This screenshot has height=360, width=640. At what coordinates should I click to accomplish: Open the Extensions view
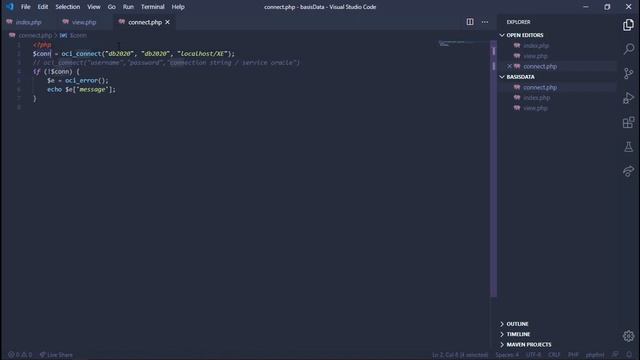(x=629, y=122)
